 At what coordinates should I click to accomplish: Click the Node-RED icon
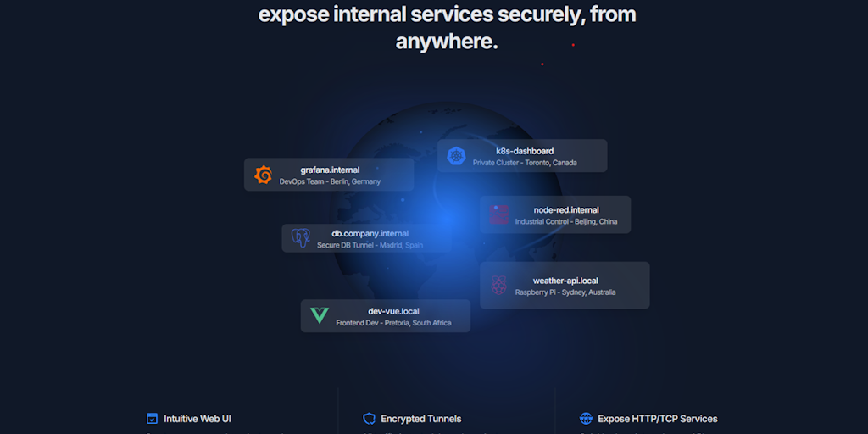coord(498,214)
